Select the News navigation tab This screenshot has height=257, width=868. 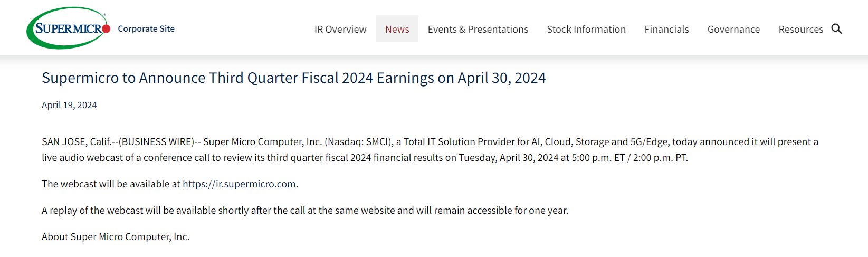coord(397,30)
